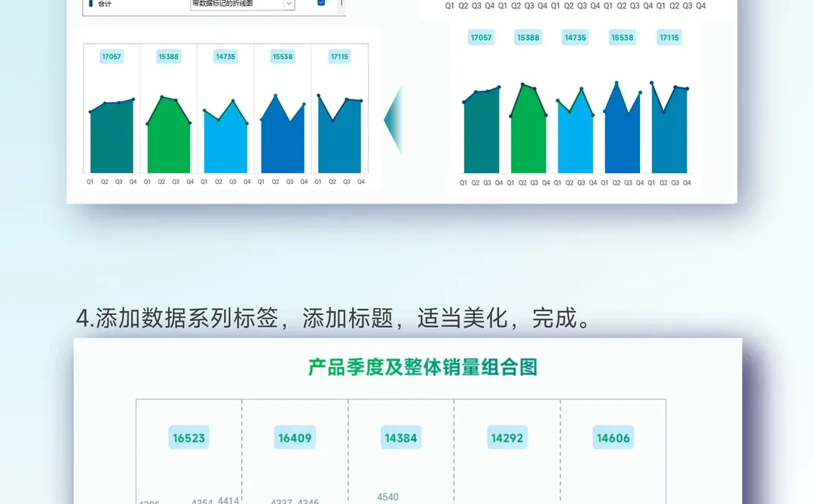Select the 14292 total label
The height and width of the screenshot is (504, 814).
[x=507, y=438]
